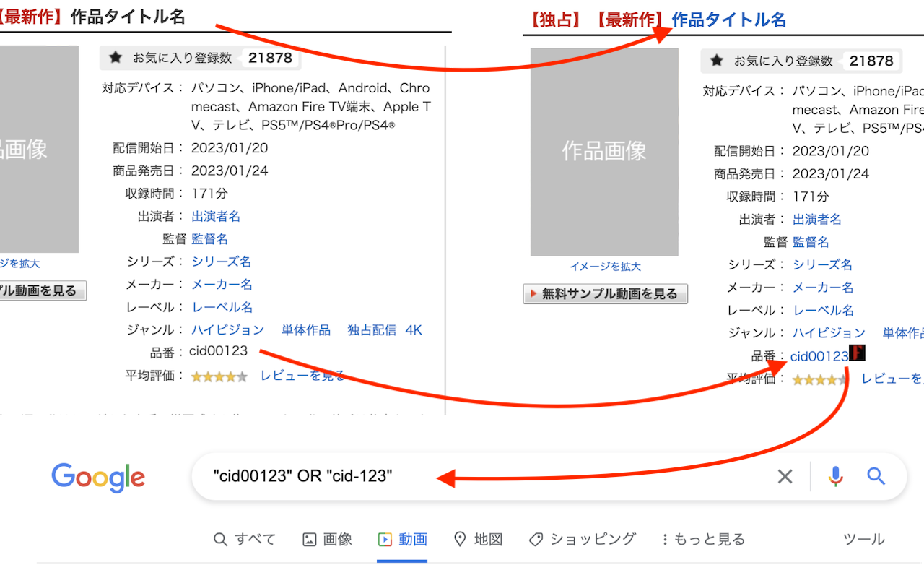Click ハイビジョン genre in the left panel

coord(228,330)
